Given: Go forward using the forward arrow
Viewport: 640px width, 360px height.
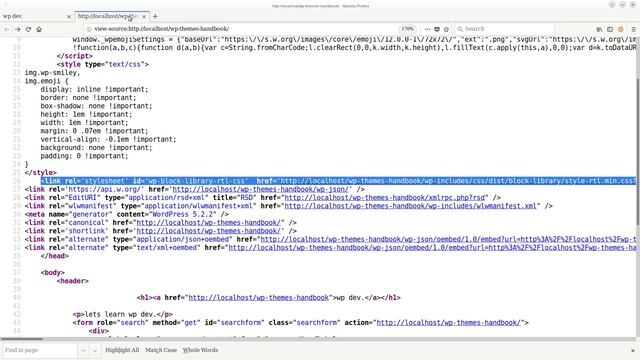Looking at the screenshot, I should 18,29.
